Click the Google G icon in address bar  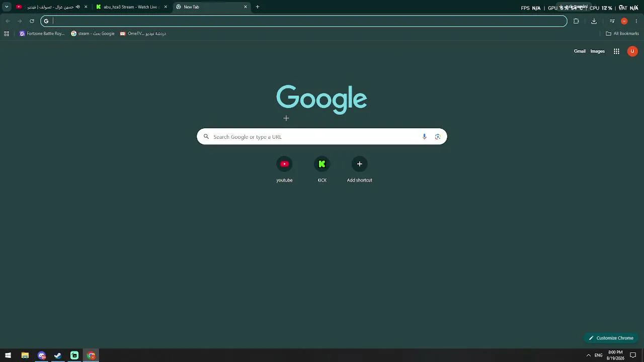(x=46, y=21)
